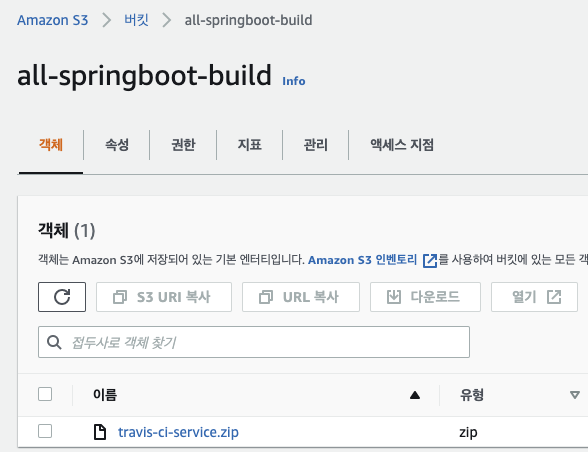This screenshot has width=588, height=452.
Task: Switch to the 속성 tab
Action: point(117,145)
